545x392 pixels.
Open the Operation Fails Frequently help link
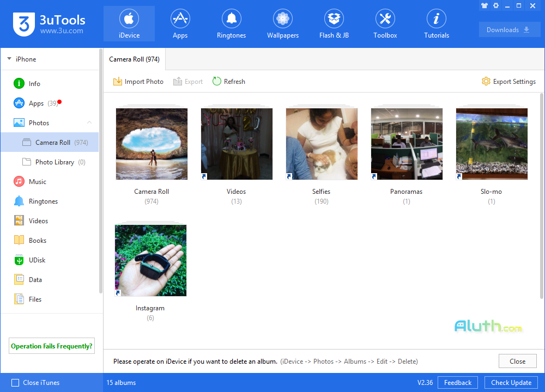[x=51, y=346]
